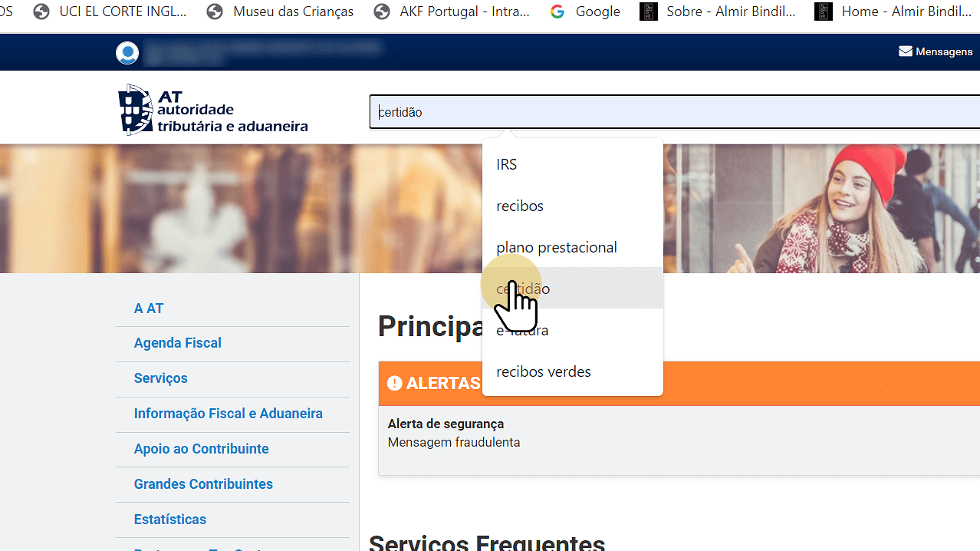Click the user profile avatar icon
Viewport: 980px width, 551px height.
[127, 53]
